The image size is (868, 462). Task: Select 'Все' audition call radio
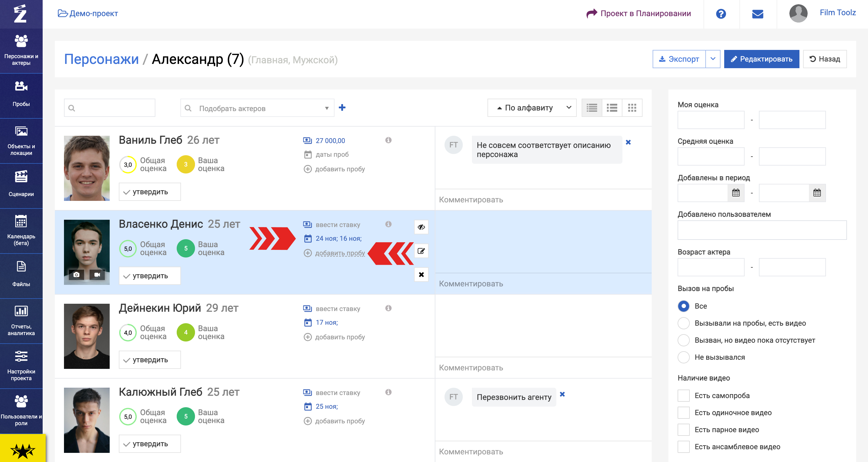683,306
